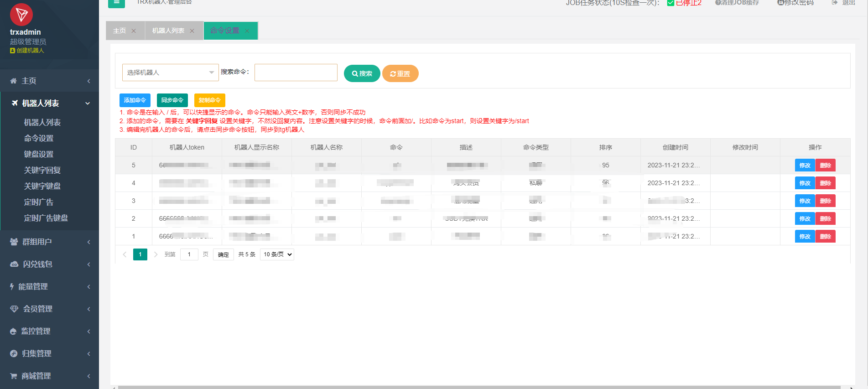Image resolution: width=868 pixels, height=389 pixels.
Task: Click 修改 for the row with ID 3
Action: coord(805,201)
